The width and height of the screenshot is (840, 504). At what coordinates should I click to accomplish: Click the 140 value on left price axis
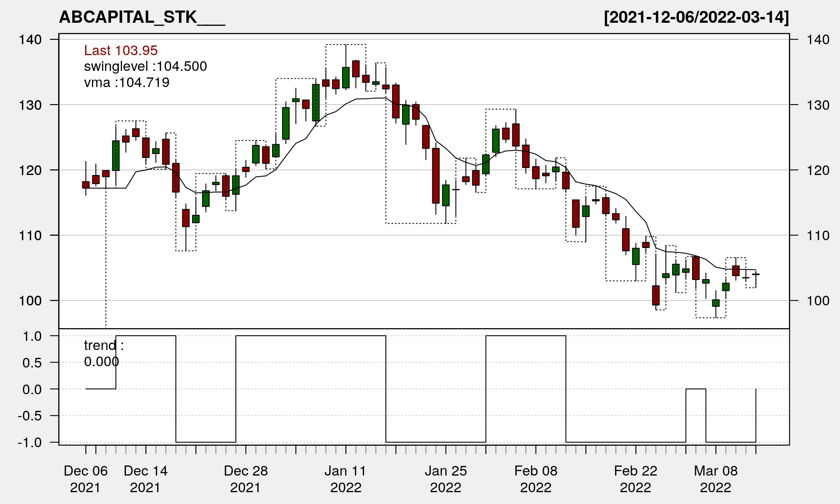tap(30, 40)
